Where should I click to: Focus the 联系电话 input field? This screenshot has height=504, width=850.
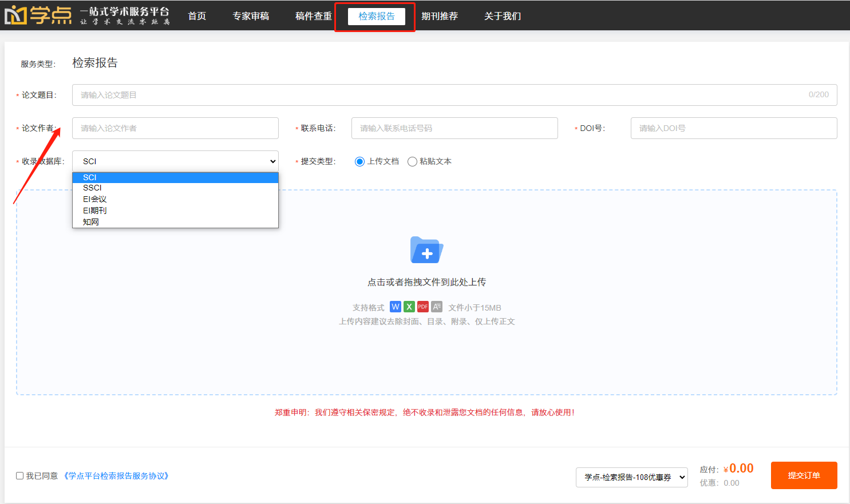(x=454, y=128)
